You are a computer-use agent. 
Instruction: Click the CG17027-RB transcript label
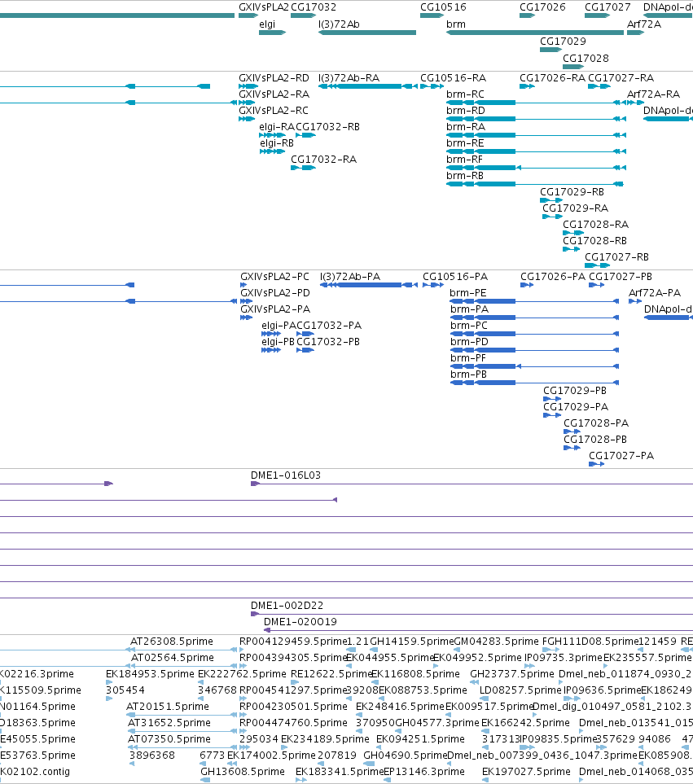pyautogui.click(x=617, y=257)
